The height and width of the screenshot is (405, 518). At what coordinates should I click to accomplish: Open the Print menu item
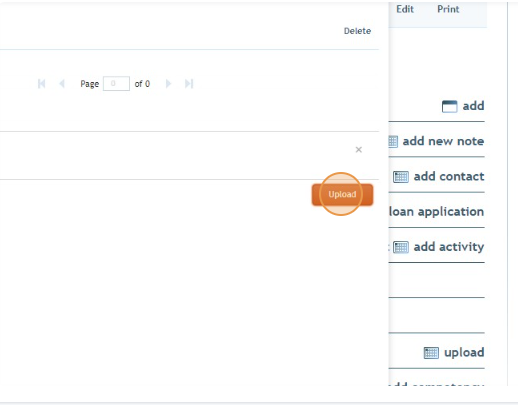[448, 9]
